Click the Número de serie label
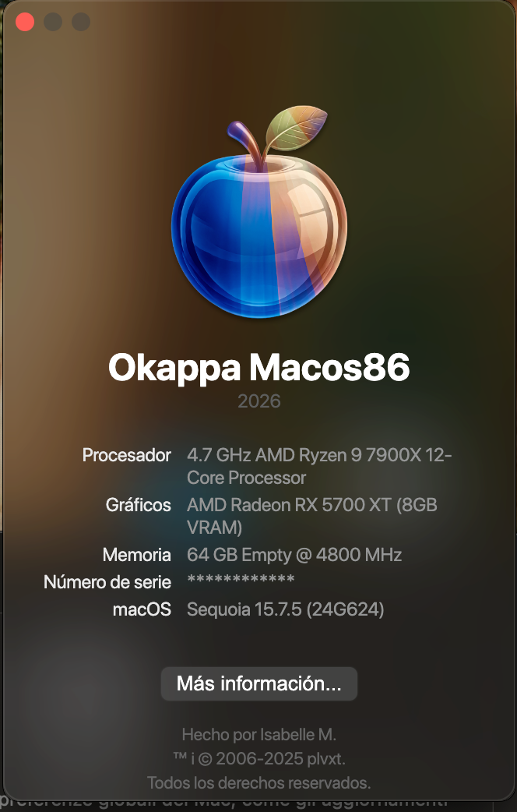Screen dimensions: 517x812 107,582
